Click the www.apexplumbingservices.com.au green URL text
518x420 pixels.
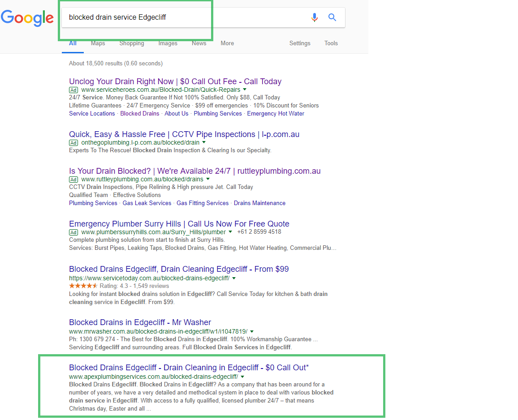154,377
